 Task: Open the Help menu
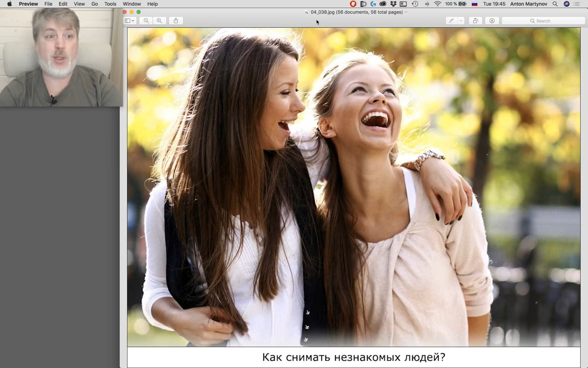point(152,4)
